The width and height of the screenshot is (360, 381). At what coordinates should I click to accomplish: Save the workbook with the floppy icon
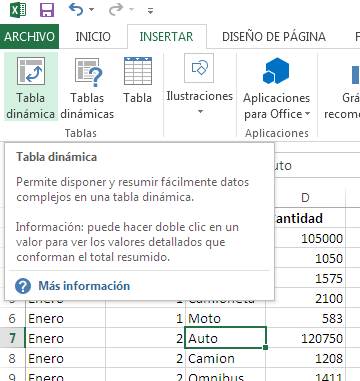[x=47, y=10]
